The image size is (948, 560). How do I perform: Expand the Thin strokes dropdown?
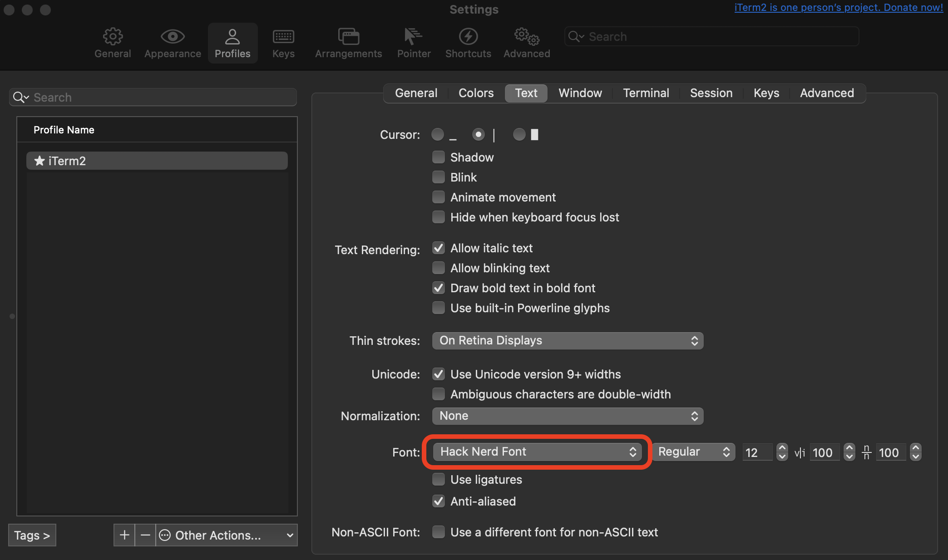(x=568, y=341)
